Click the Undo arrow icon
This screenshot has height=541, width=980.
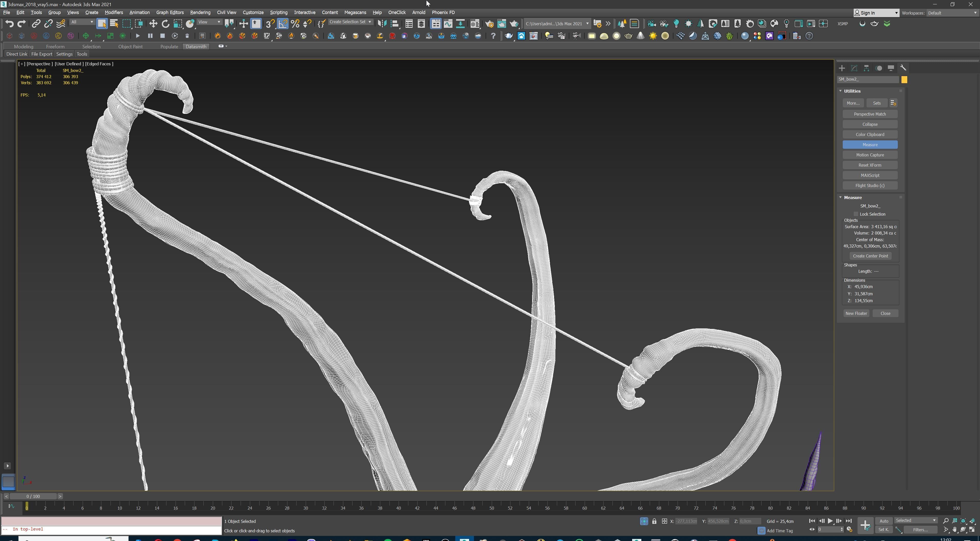[9, 23]
